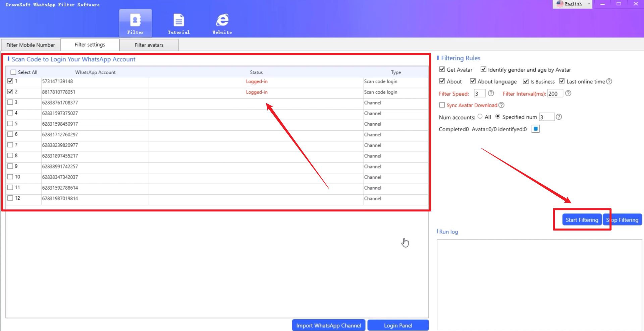Click the WhatsApp Account column header
This screenshot has width=644, height=331.
tap(95, 72)
